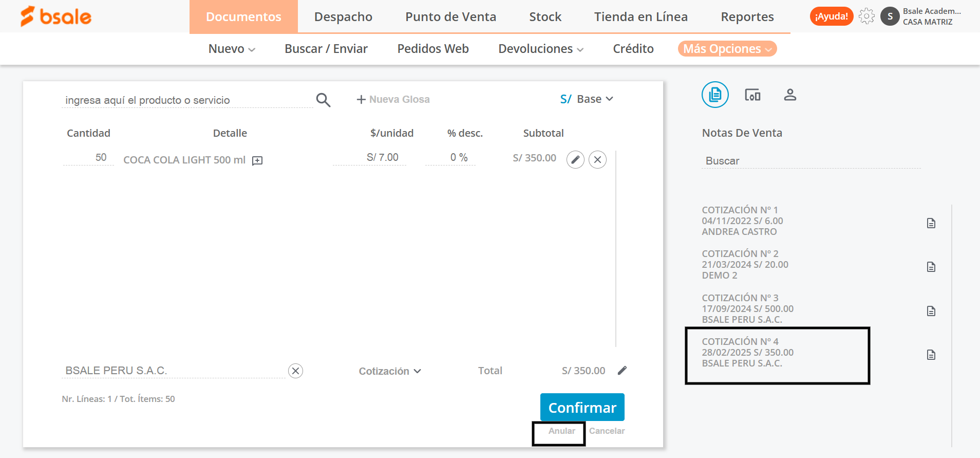The height and width of the screenshot is (458, 980).
Task: Add a comment to COCA COLA LIGHT line
Action: [257, 161]
